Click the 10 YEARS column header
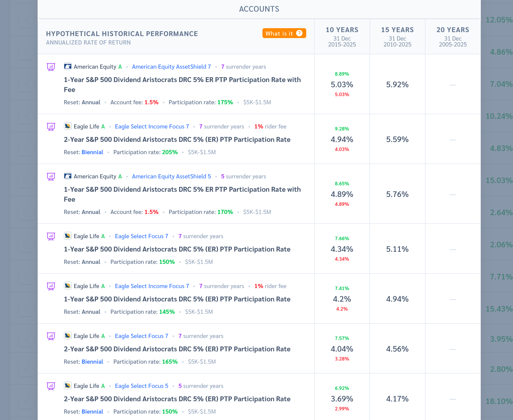Image resolution: width=513 pixels, height=420 pixels. point(342,37)
